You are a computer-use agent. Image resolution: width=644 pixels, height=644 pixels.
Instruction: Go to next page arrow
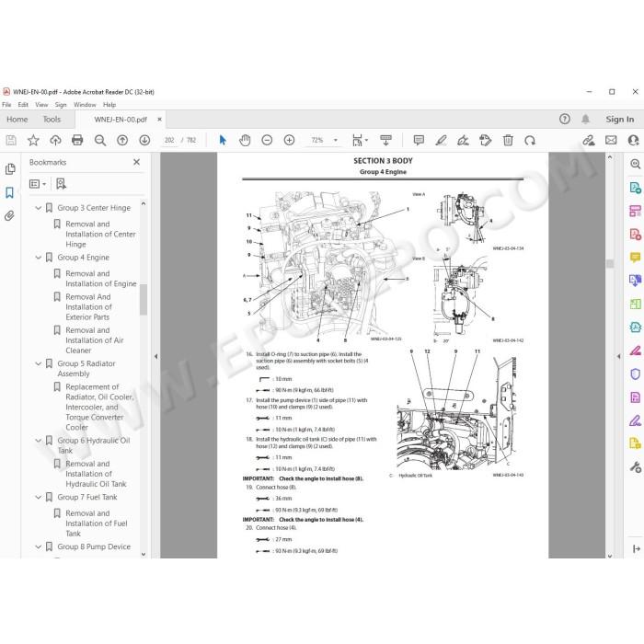[144, 141]
